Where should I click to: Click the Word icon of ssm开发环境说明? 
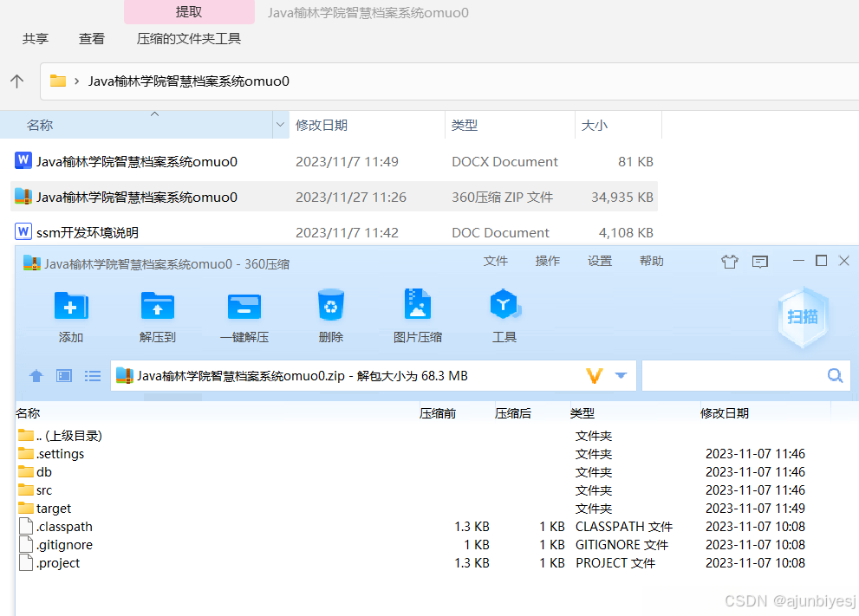pyautogui.click(x=23, y=231)
